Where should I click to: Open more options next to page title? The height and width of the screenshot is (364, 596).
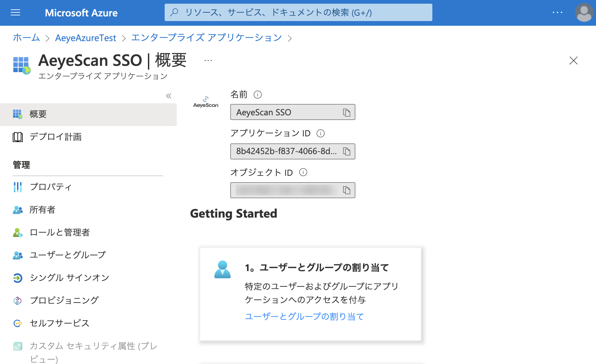(x=208, y=60)
